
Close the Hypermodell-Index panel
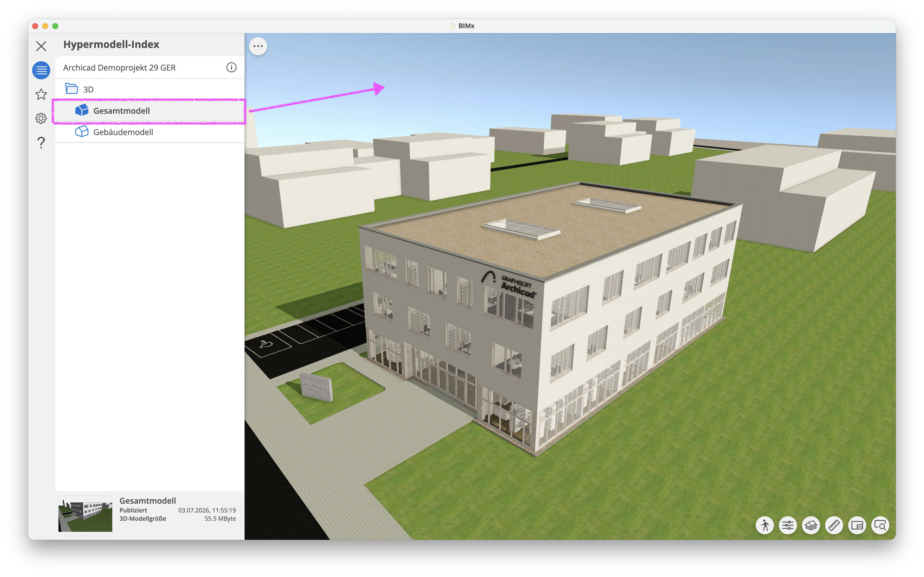click(41, 46)
